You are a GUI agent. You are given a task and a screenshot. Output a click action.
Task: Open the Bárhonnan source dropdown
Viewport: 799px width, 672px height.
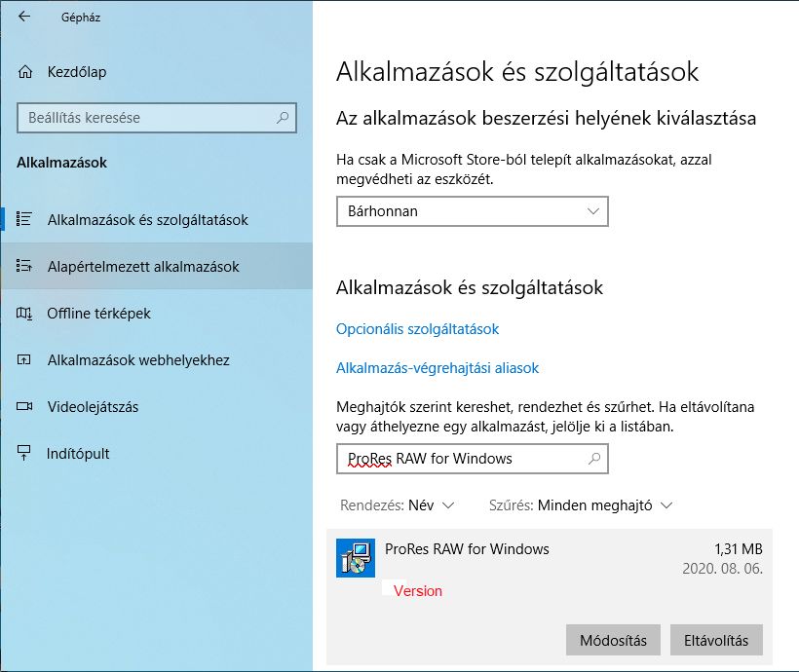(472, 210)
